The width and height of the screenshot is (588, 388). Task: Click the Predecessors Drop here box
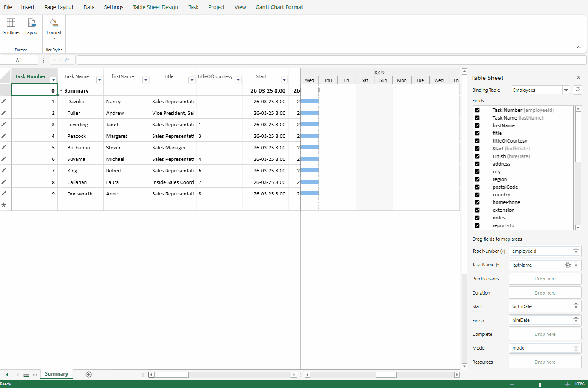[545, 279]
